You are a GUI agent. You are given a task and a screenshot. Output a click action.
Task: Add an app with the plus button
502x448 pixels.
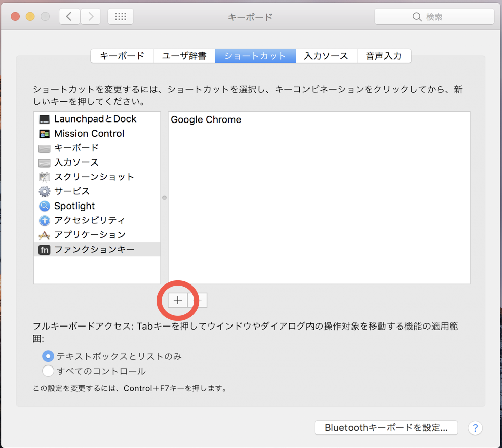tap(177, 300)
